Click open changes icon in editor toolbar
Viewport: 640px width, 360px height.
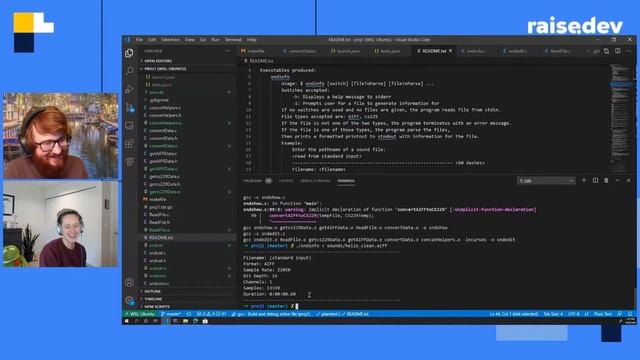click(x=607, y=51)
